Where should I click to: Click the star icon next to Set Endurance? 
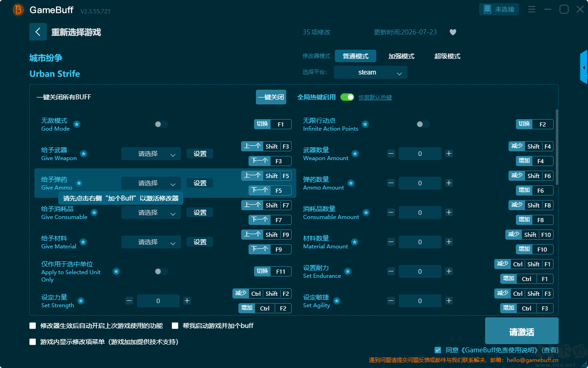pos(348,271)
